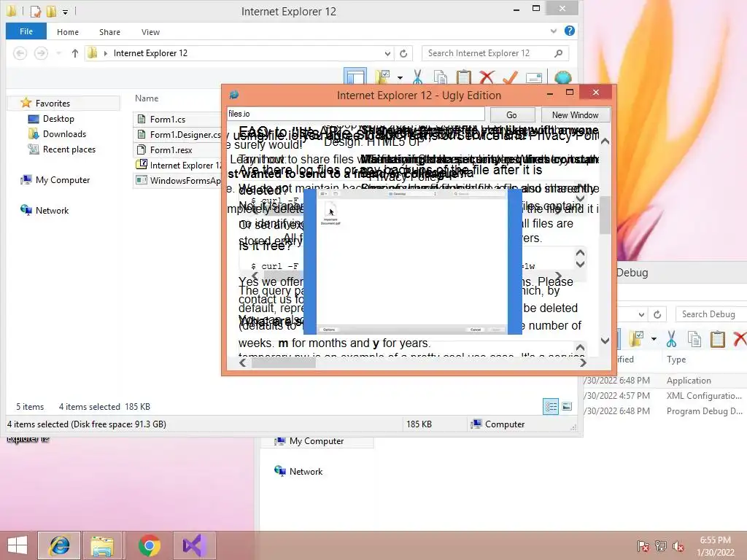Click the Search Debug field
The image size is (747, 560).
click(711, 314)
